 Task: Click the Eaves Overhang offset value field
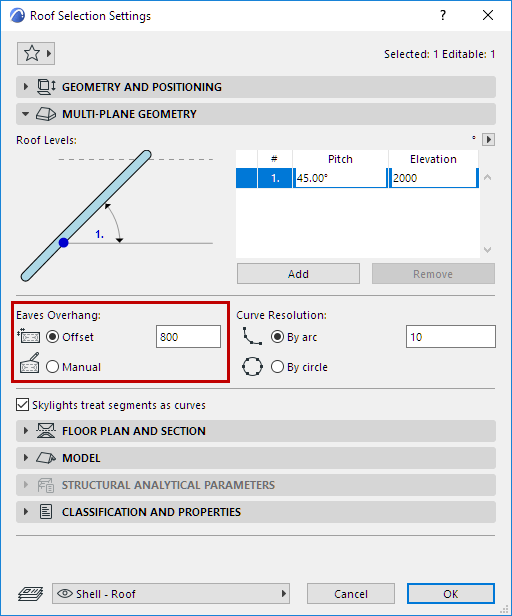pos(188,337)
